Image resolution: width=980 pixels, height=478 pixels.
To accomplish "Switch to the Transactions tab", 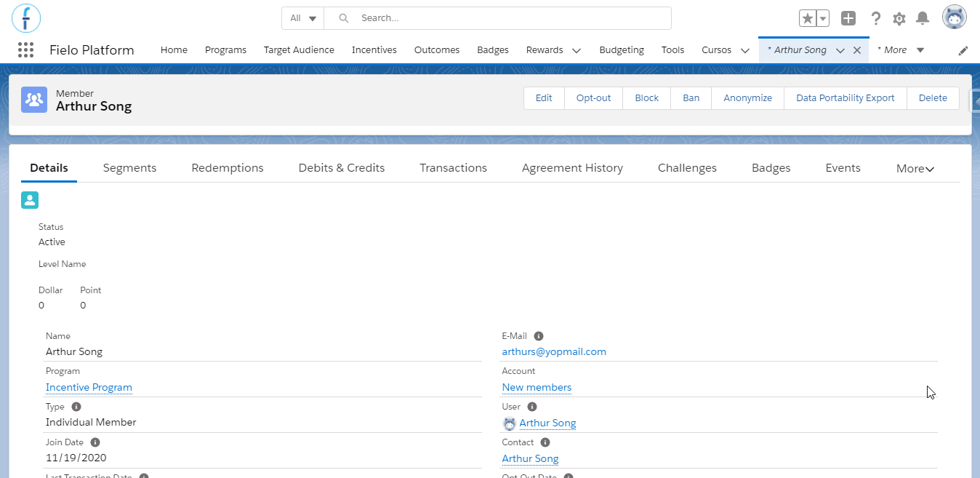I will pos(453,168).
